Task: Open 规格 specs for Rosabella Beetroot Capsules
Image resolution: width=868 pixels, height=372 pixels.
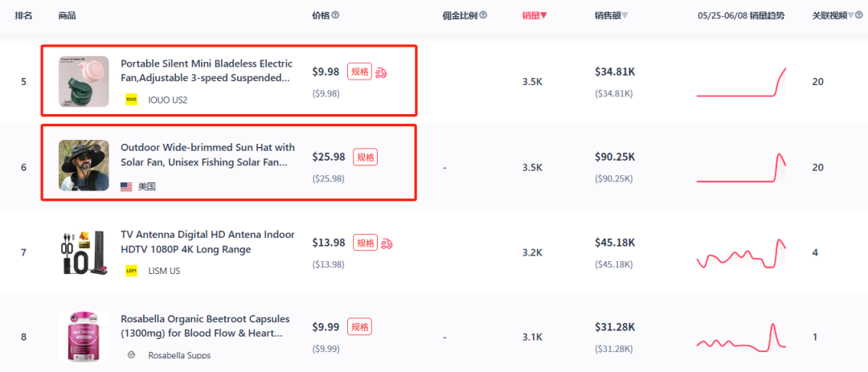Action: [359, 327]
